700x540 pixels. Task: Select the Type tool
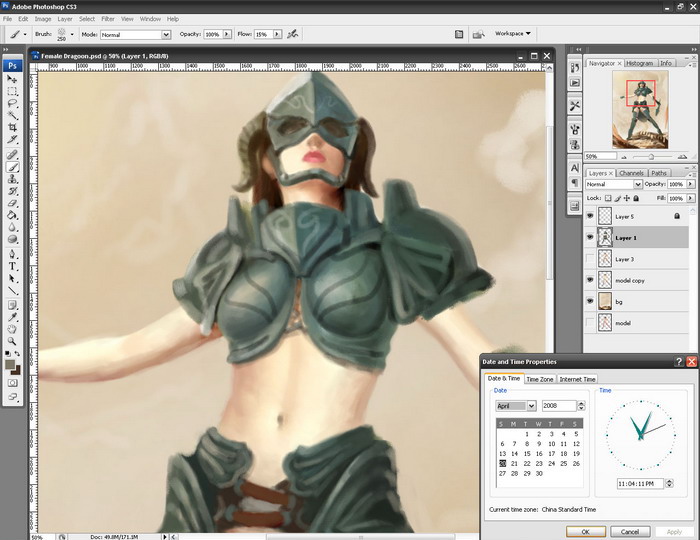tap(12, 266)
